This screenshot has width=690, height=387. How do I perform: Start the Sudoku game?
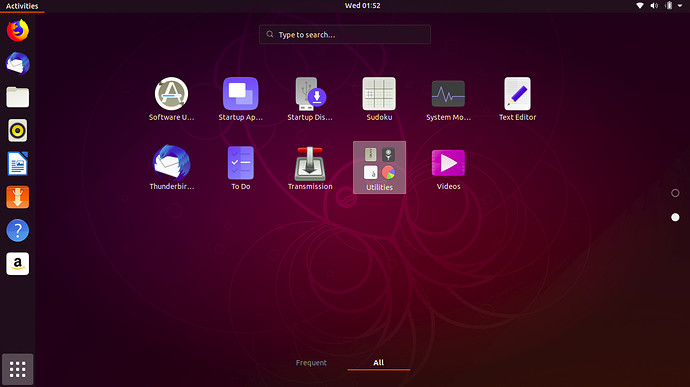(379, 99)
